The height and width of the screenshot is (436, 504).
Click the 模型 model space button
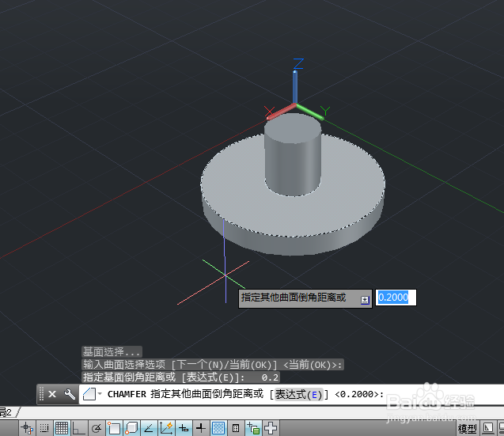467,429
